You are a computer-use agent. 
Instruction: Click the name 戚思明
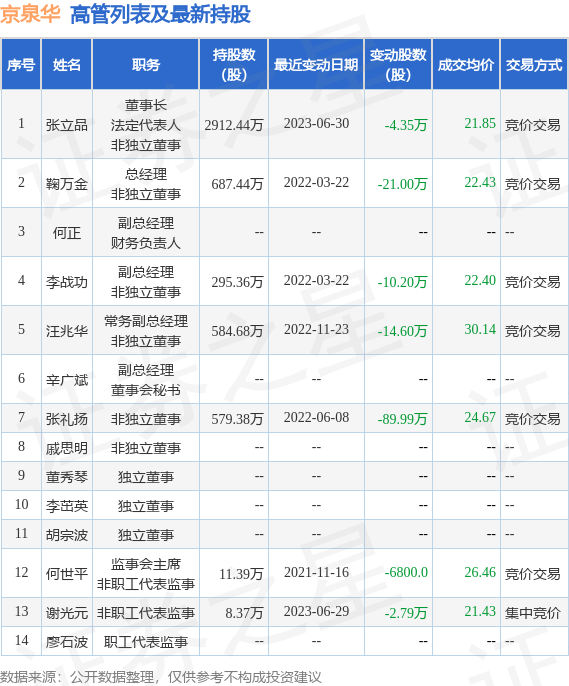pos(66,448)
